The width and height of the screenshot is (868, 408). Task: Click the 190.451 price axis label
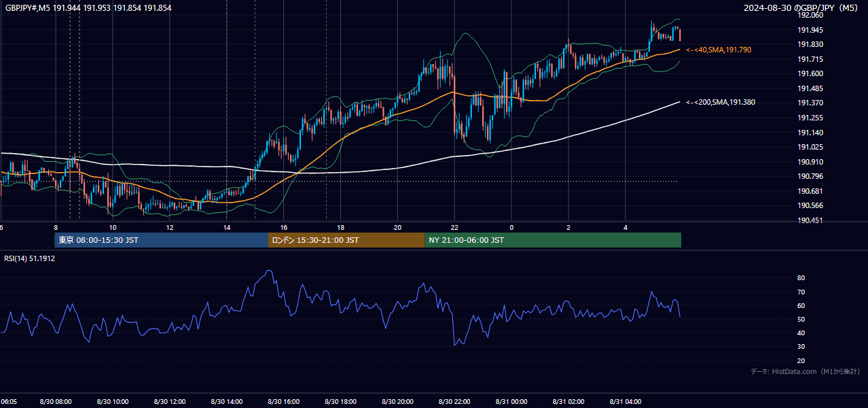pos(810,220)
